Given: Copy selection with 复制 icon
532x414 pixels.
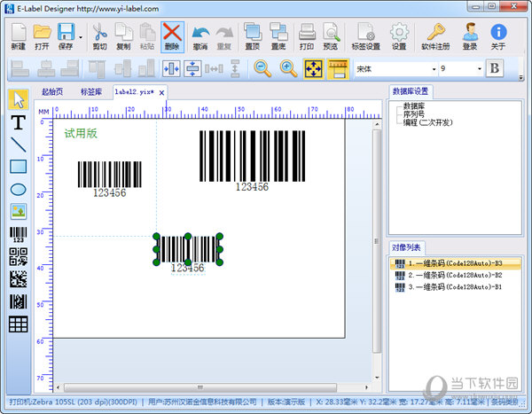Looking at the screenshot, I should pyautogui.click(x=123, y=36).
